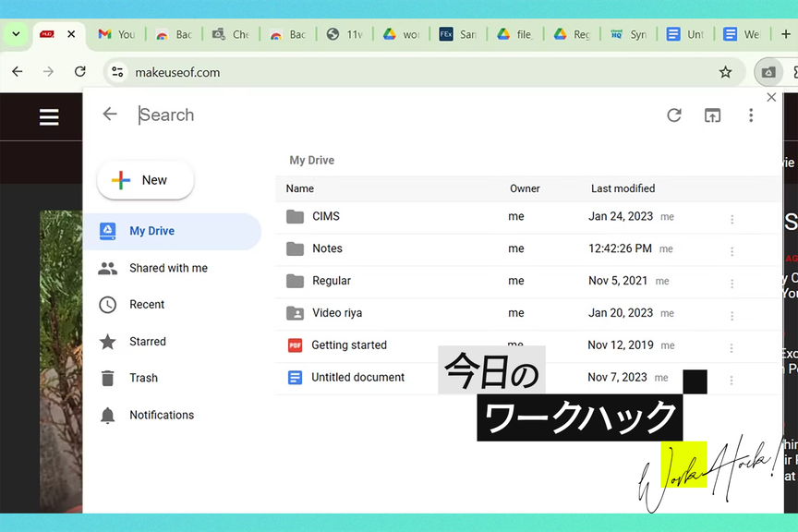Refresh the Drive file list
The height and width of the screenshot is (532, 798).
click(x=674, y=115)
